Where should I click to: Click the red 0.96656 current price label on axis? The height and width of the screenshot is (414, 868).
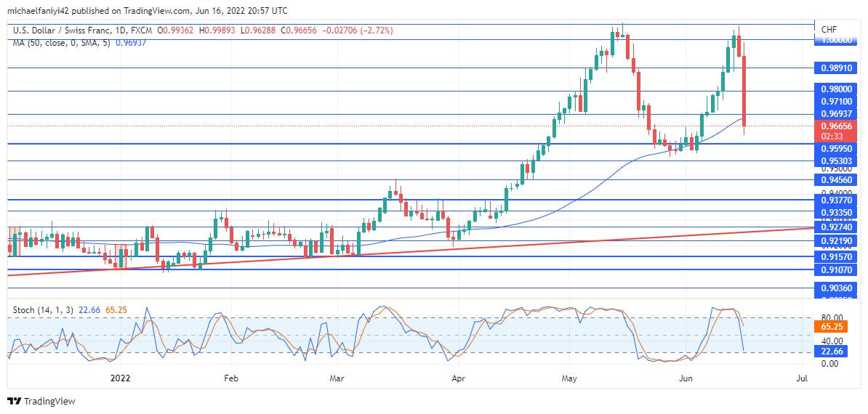(x=837, y=125)
